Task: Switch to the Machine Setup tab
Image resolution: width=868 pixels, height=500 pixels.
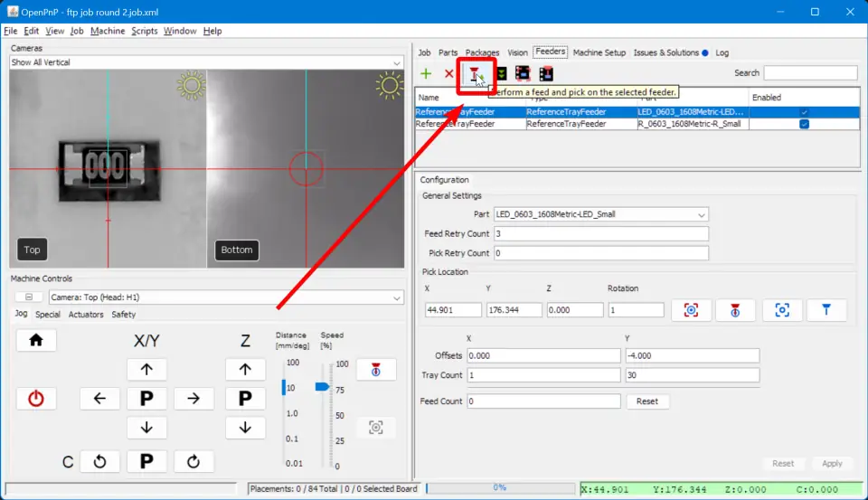Action: [x=599, y=52]
